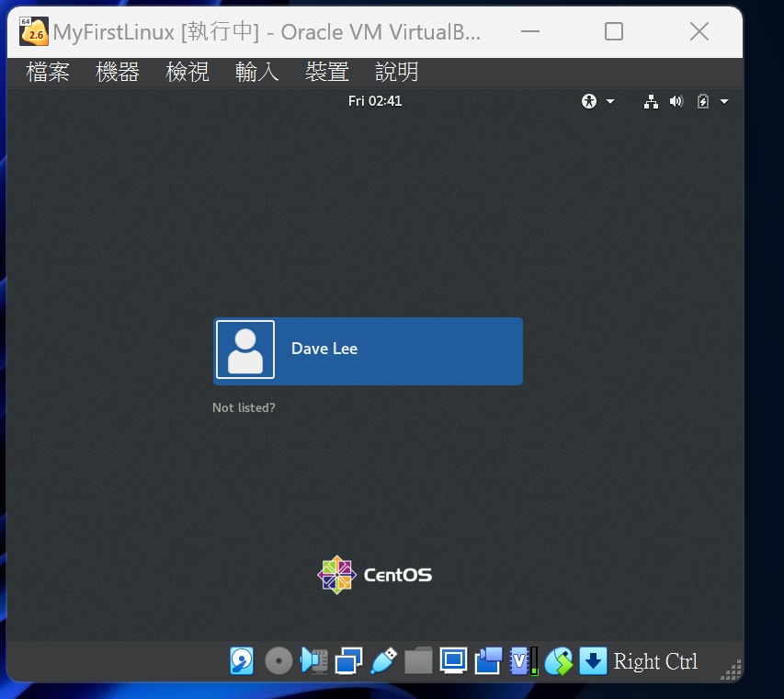Open the 機器 menu
784x699 pixels.
pyautogui.click(x=118, y=72)
